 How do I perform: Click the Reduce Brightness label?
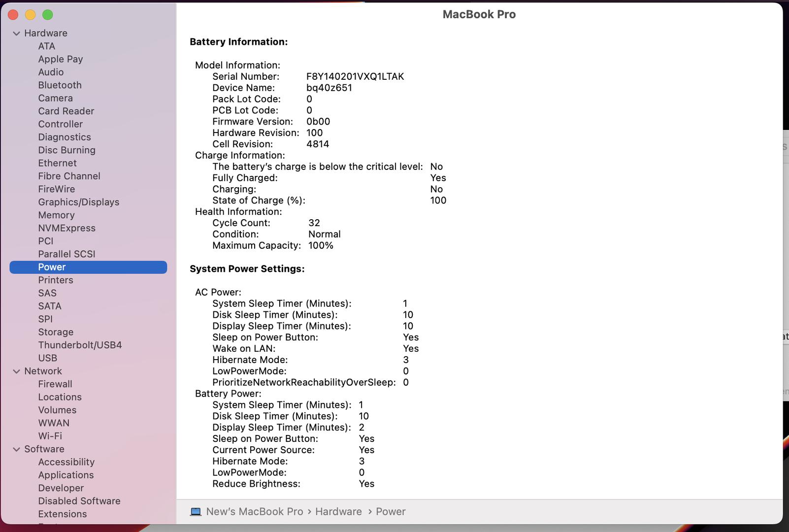click(256, 484)
